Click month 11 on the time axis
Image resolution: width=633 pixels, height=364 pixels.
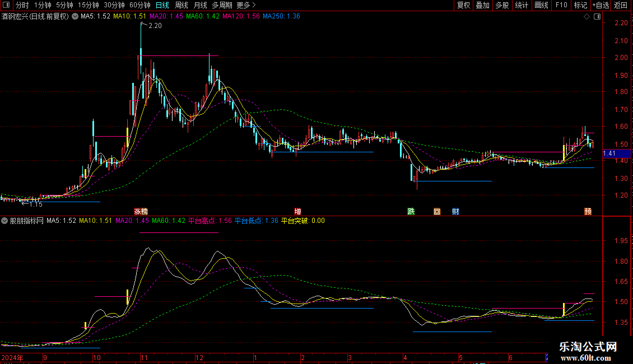(x=145, y=357)
